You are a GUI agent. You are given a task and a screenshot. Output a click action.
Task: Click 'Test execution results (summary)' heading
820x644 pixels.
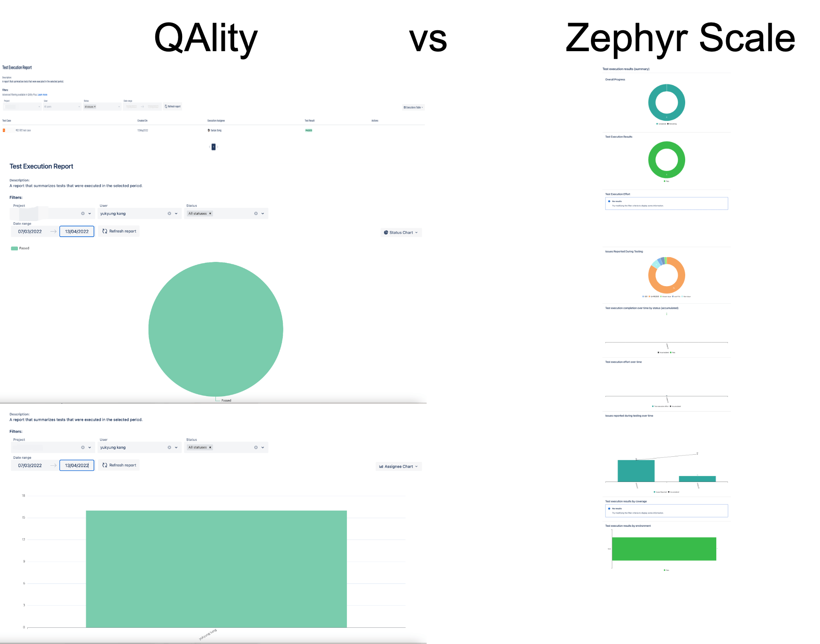[x=626, y=69]
